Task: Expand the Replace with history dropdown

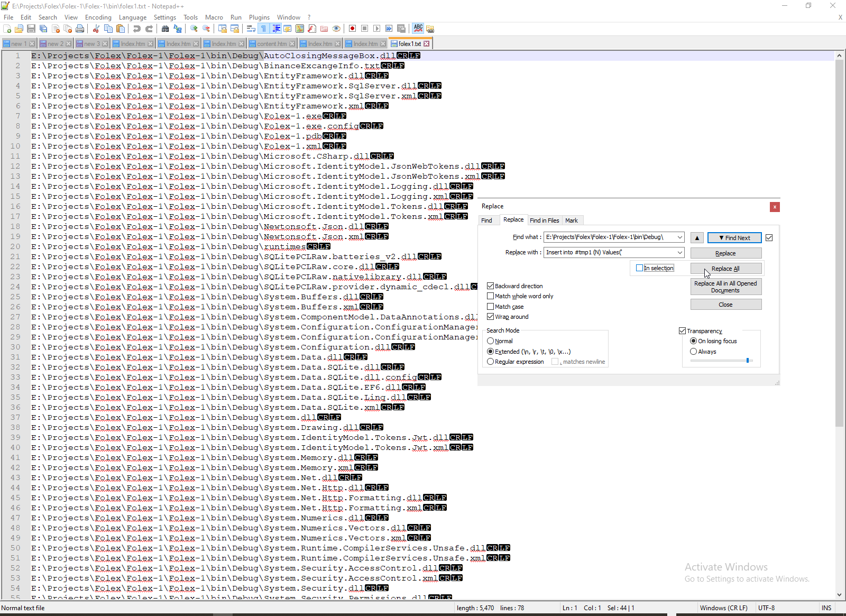Action: pos(679,253)
